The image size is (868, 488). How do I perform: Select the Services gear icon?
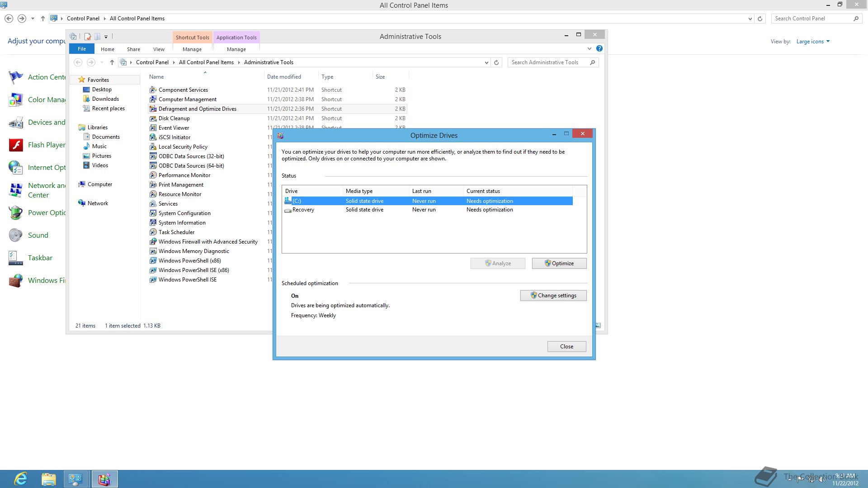(153, 204)
